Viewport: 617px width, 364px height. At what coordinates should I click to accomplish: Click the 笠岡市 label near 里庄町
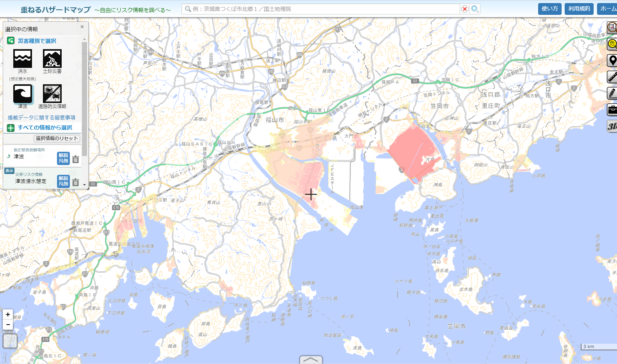pos(439,106)
